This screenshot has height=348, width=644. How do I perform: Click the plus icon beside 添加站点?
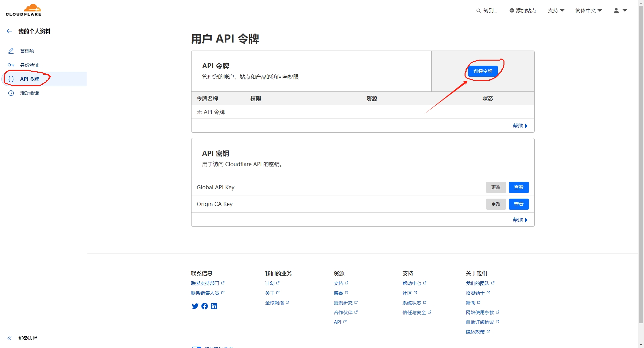tap(512, 10)
